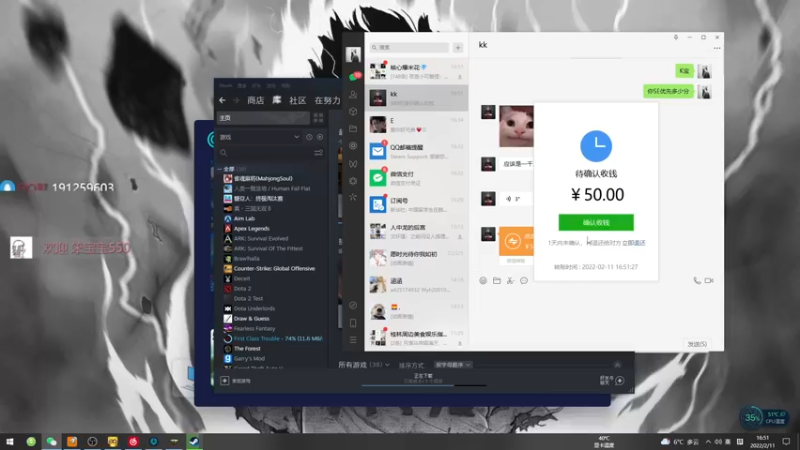This screenshot has height=450, width=800.
Task: Click the Steam icon in taskbar
Action: point(194,441)
